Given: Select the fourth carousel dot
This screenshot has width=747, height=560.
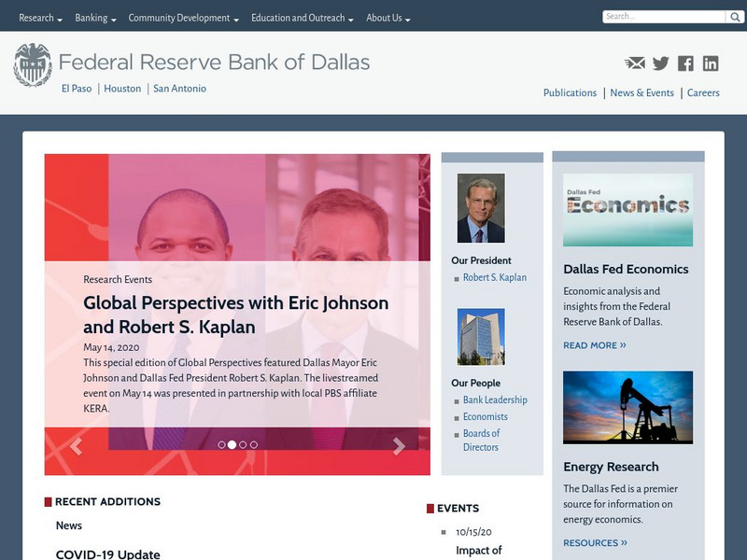Looking at the screenshot, I should 254,445.
